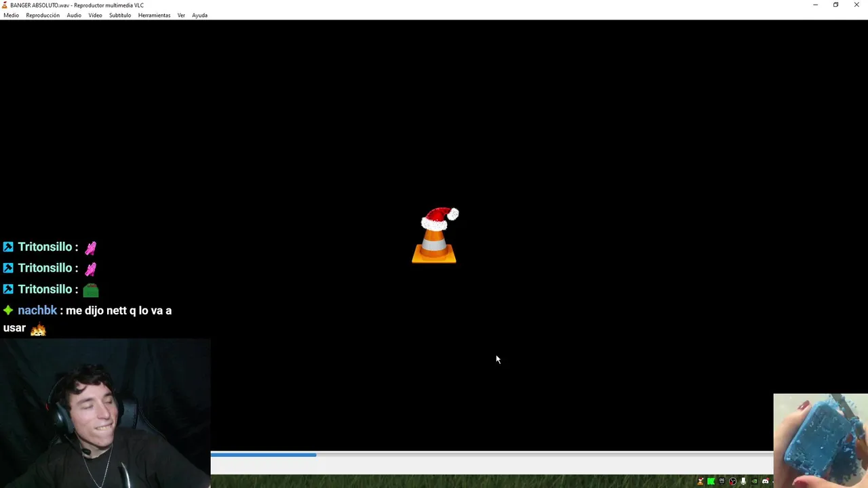Viewport: 868px width, 488px height.
Task: Click the blue object video thumbnail
Action: 821,441
